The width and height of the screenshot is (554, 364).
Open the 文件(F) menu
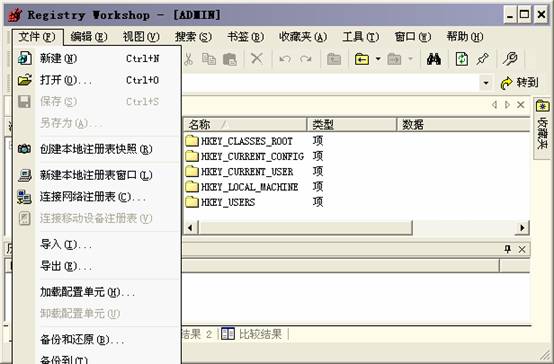37,37
